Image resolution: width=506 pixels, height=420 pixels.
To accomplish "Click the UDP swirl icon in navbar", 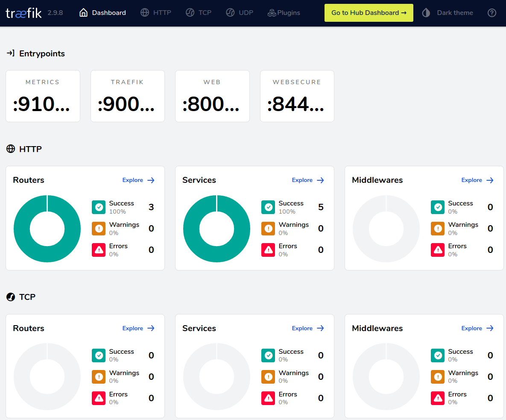I will click(x=230, y=12).
